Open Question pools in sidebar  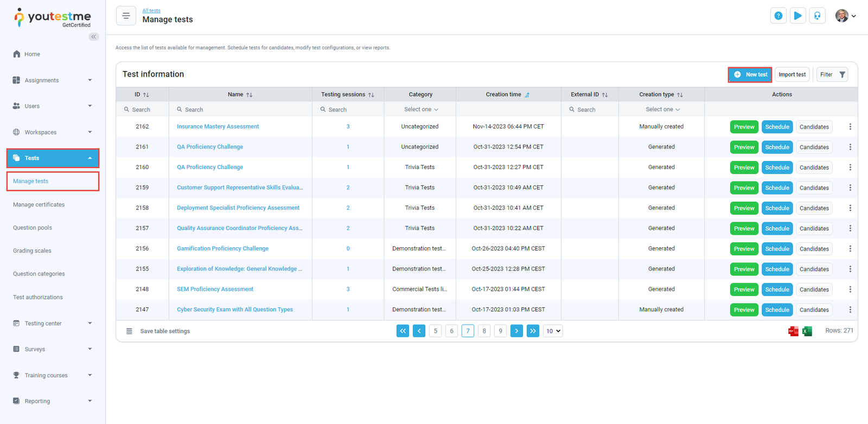pyautogui.click(x=33, y=228)
